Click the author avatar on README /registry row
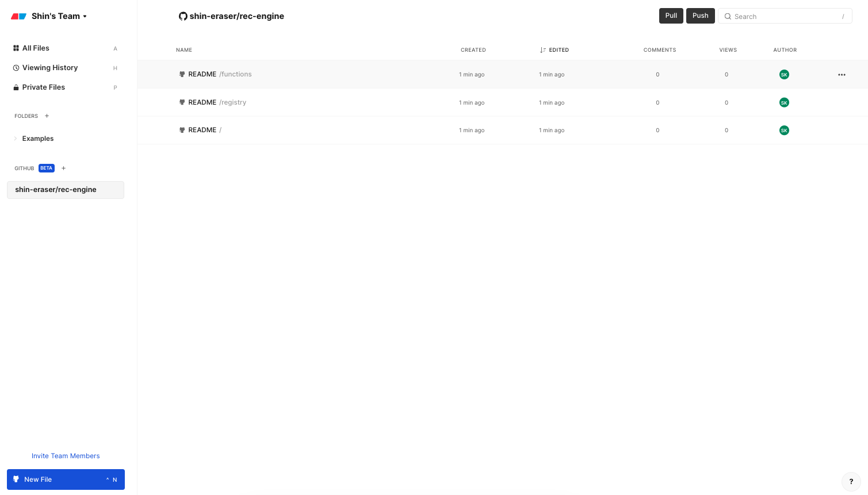The height and width of the screenshot is (495, 868). click(x=784, y=103)
